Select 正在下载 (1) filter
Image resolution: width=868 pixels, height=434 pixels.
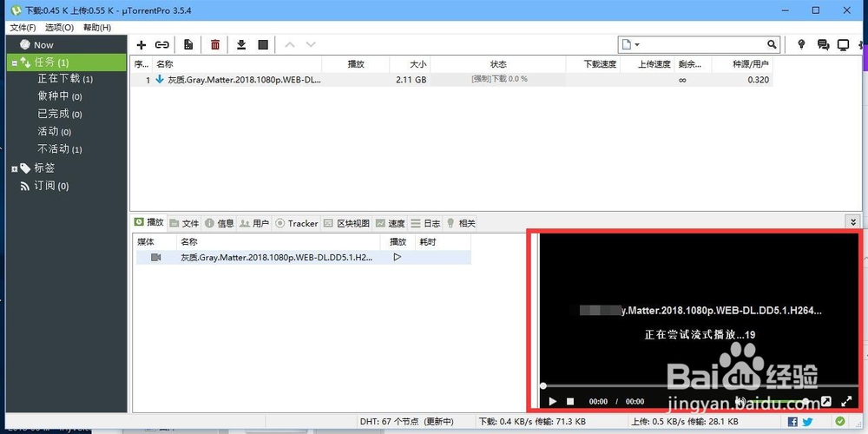coord(65,79)
